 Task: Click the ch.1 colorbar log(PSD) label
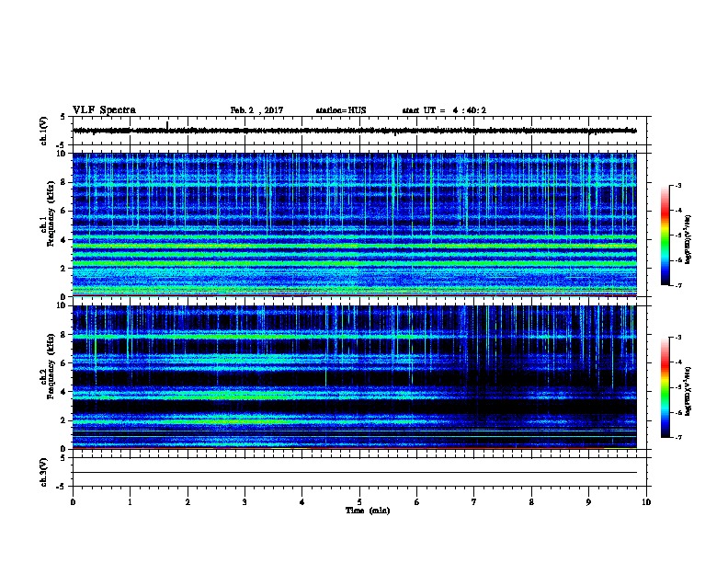(688, 239)
